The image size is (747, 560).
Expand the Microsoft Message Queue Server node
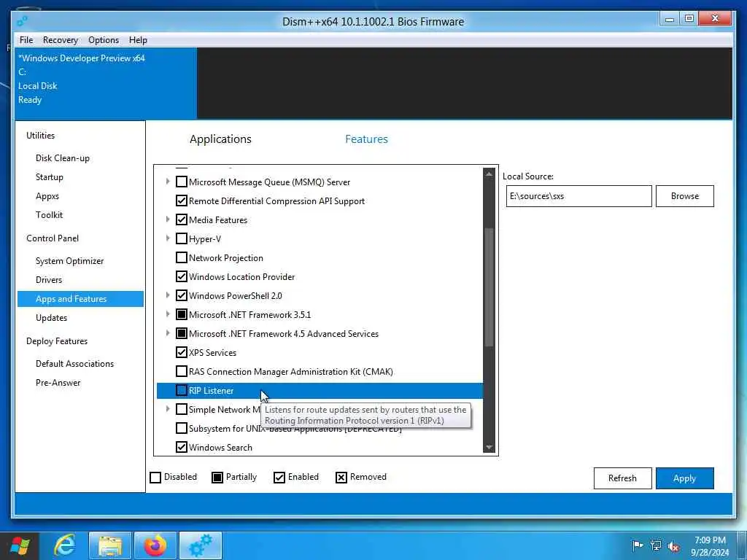coord(167,182)
